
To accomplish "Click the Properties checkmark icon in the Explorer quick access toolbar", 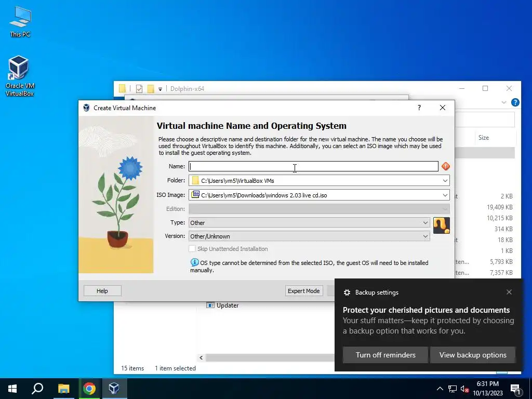I will pos(139,89).
